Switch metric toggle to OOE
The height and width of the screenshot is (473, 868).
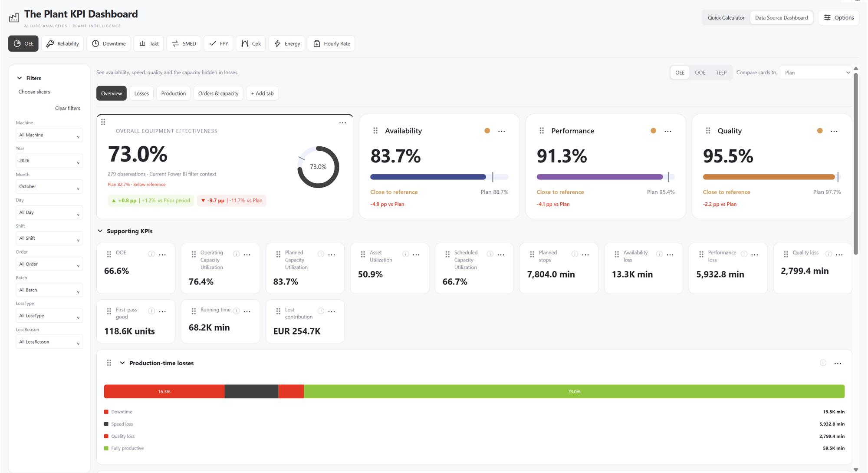tap(700, 73)
